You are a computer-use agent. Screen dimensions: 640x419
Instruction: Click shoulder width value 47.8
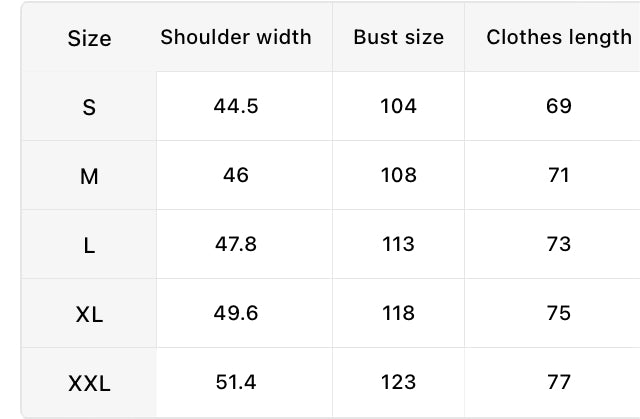pyautogui.click(x=236, y=244)
